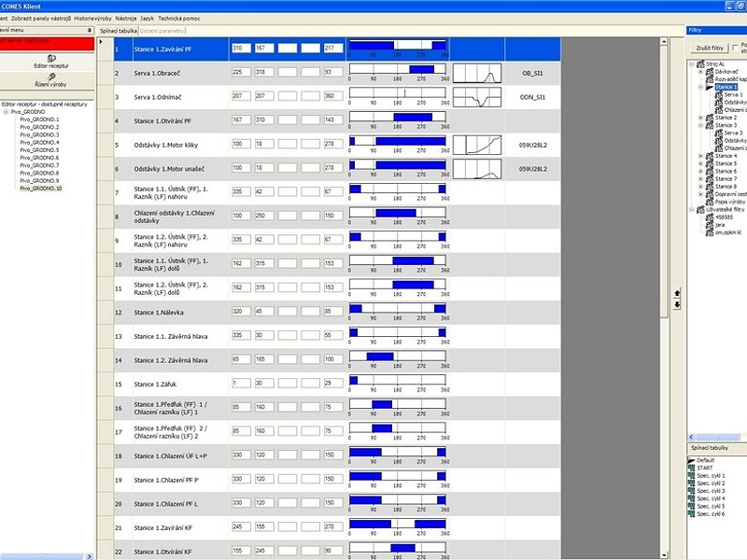Open the OB_SI1 curve thumbnail in row 2
Screen dimensions: 747x560
click(x=477, y=73)
